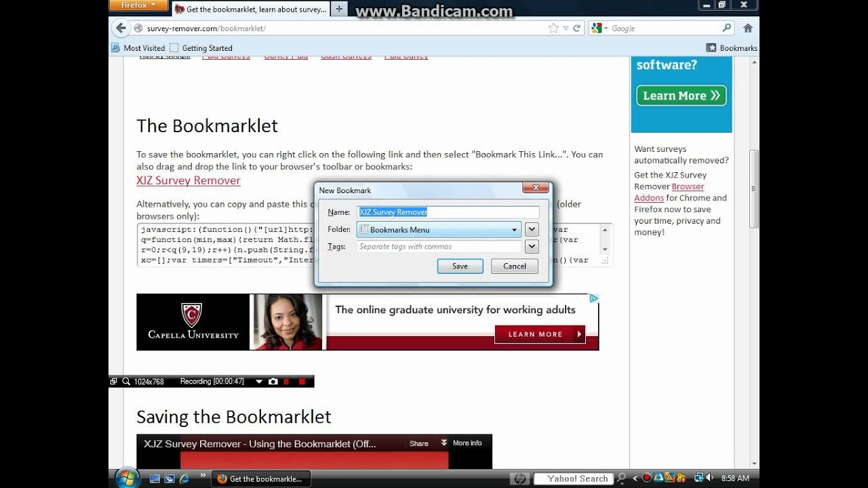Click the Bandicam red record tray icon

click(647, 479)
